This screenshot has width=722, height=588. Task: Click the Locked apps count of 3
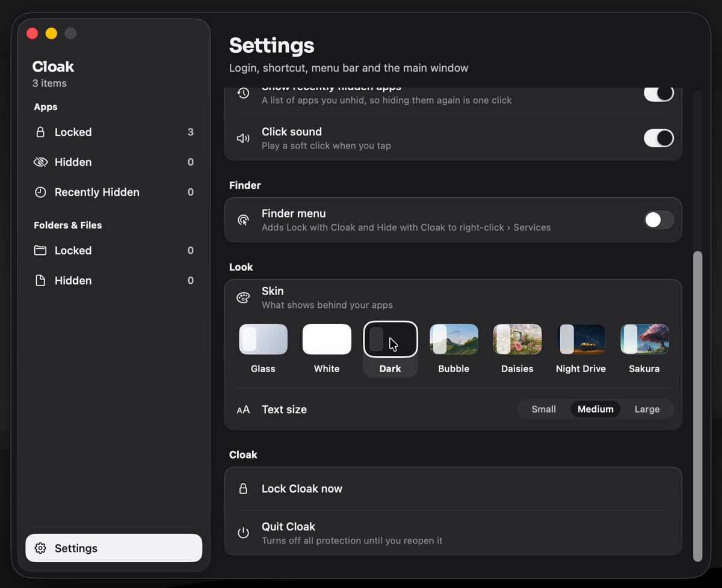tap(191, 132)
